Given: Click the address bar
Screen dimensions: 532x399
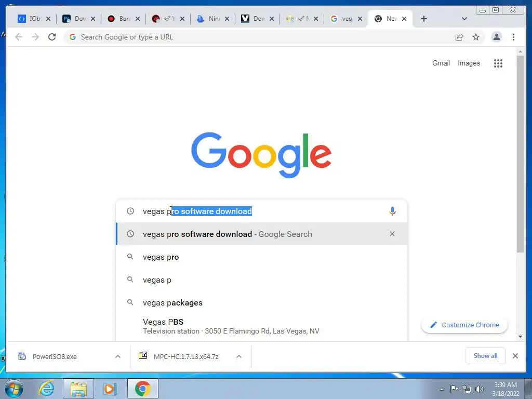Looking at the screenshot, I should pyautogui.click(x=258, y=37).
